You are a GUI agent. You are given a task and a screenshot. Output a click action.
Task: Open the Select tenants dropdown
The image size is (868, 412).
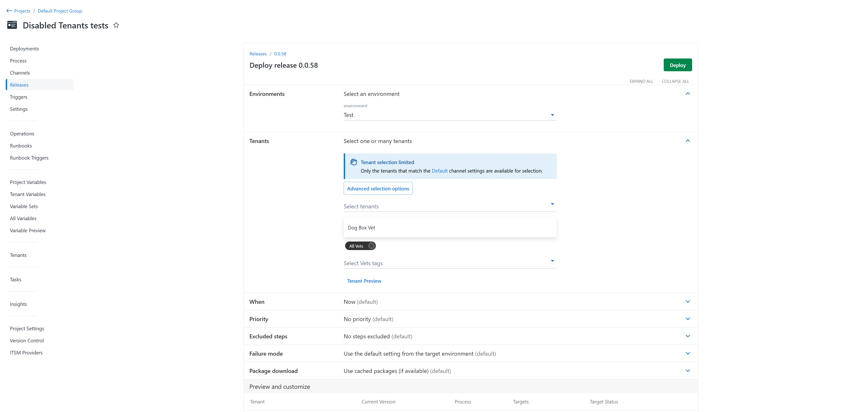tap(552, 204)
